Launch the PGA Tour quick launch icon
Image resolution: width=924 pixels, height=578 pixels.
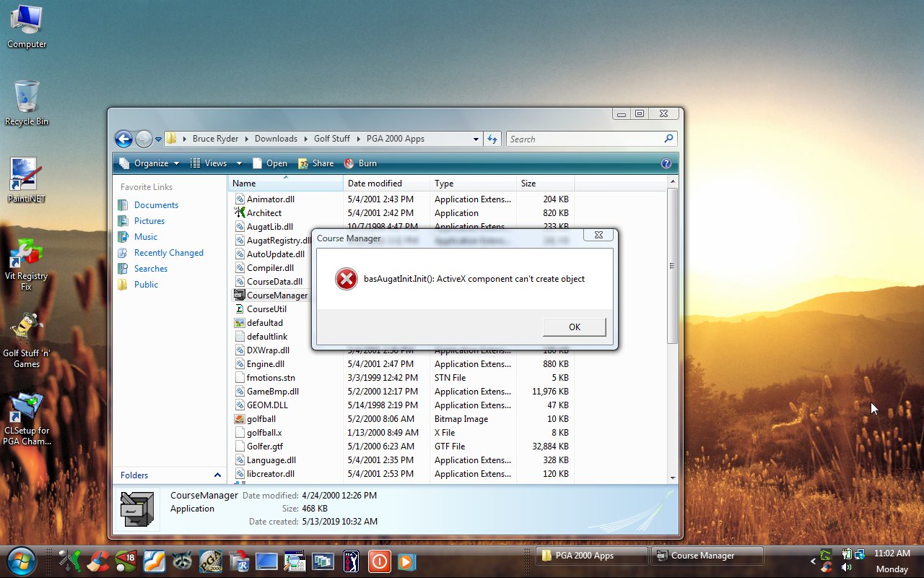pos(351,561)
